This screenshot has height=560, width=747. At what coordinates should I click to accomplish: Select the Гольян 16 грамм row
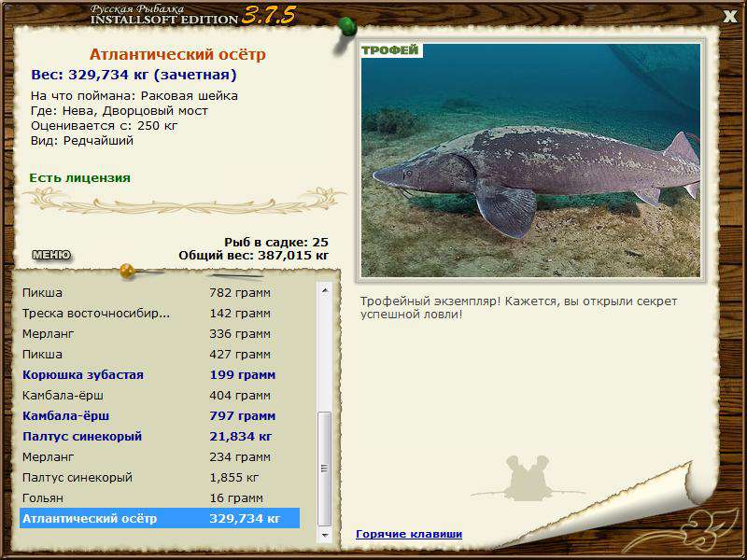click(160, 497)
